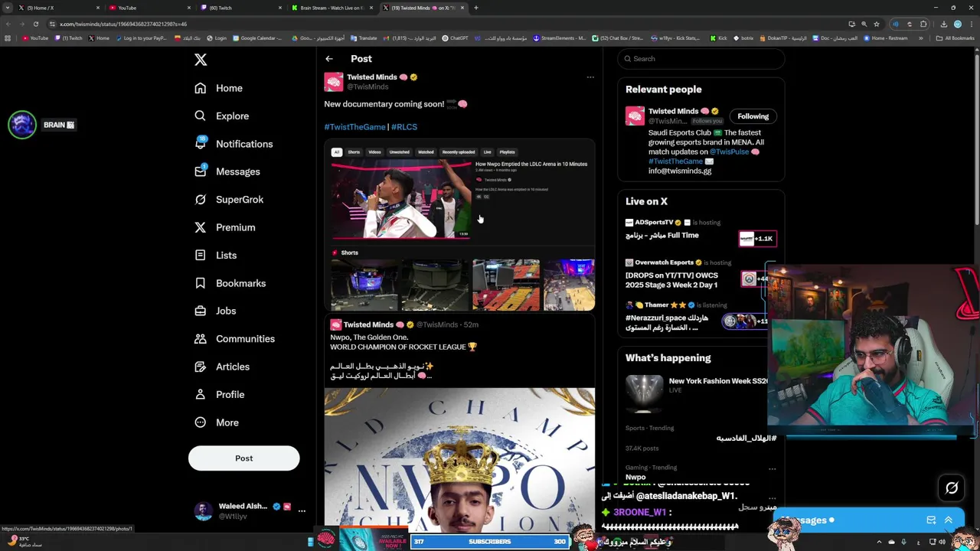The width and height of the screenshot is (980, 551).
Task: Open Explore from the sidebar
Action: [221, 116]
